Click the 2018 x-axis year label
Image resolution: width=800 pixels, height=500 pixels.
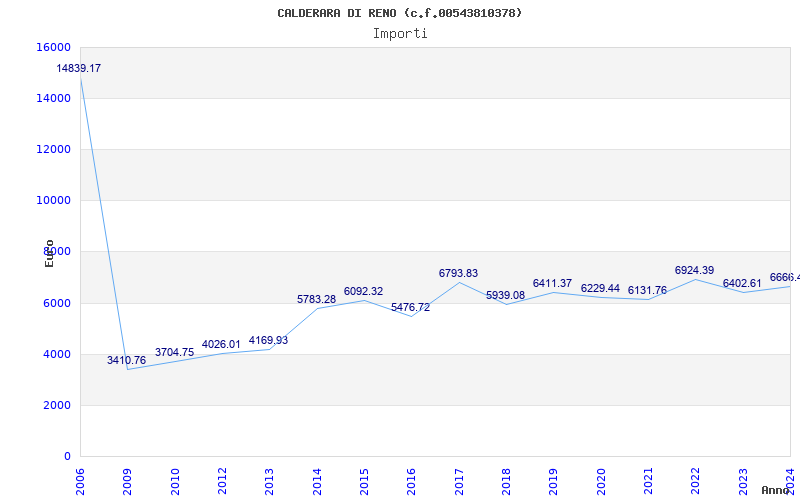point(506,482)
